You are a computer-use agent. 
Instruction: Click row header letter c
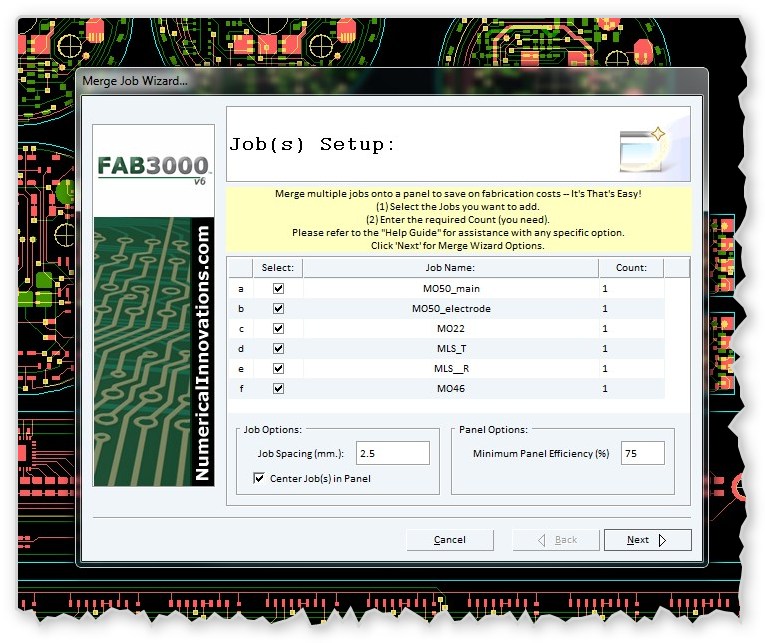tap(241, 328)
